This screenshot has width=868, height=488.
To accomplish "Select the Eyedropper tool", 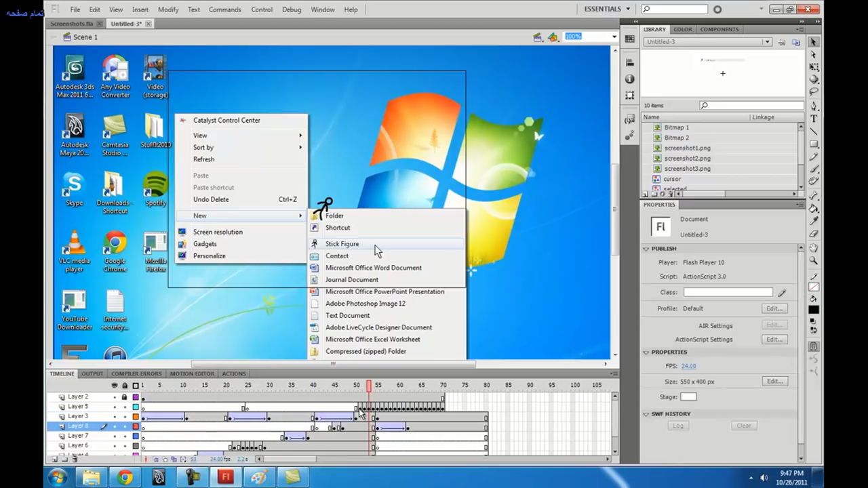I will point(814,220).
